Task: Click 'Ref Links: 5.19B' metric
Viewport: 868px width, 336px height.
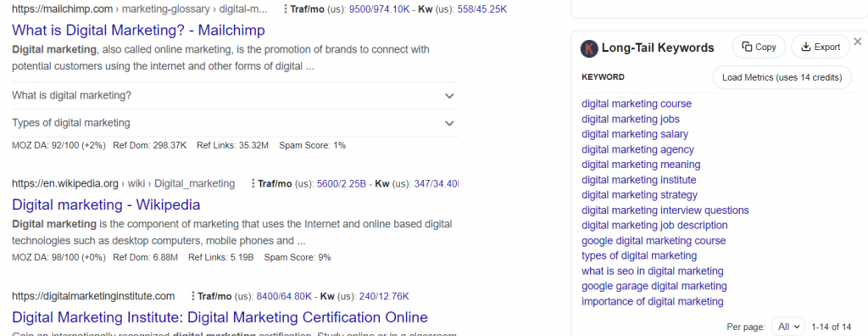Action: (221, 257)
